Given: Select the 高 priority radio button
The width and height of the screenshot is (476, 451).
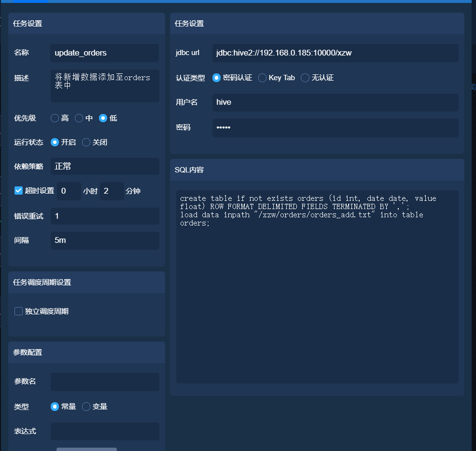Looking at the screenshot, I should point(55,118).
